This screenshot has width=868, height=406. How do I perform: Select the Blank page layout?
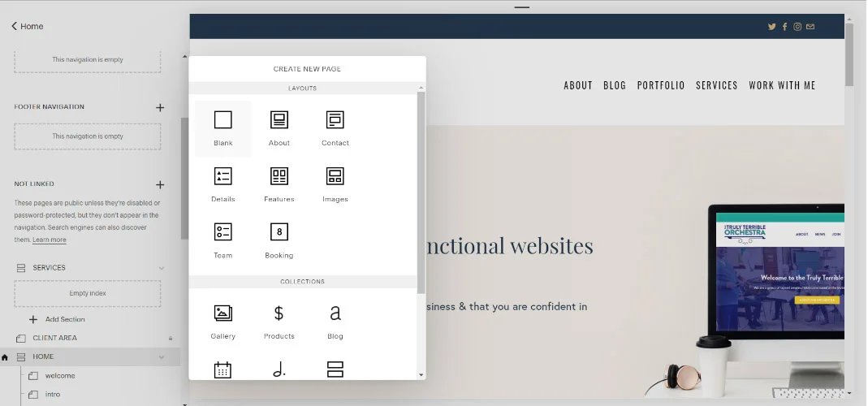223,128
